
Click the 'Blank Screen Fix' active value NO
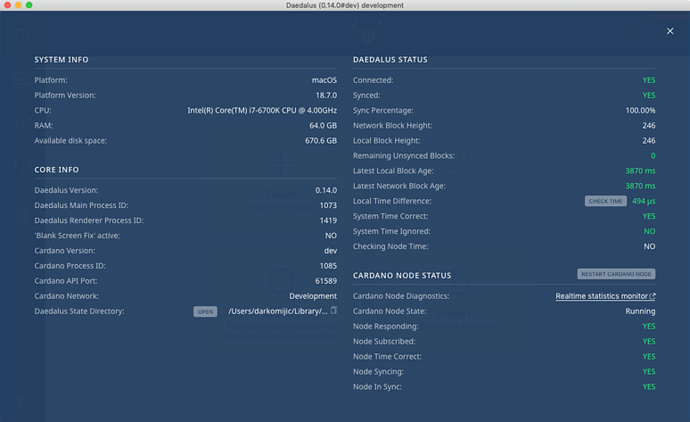point(331,235)
